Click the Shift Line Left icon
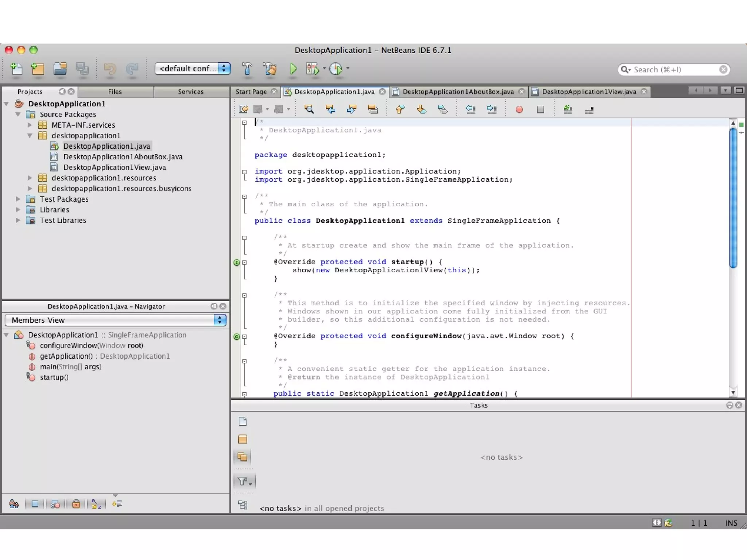This screenshot has height=560, width=747. tap(471, 109)
